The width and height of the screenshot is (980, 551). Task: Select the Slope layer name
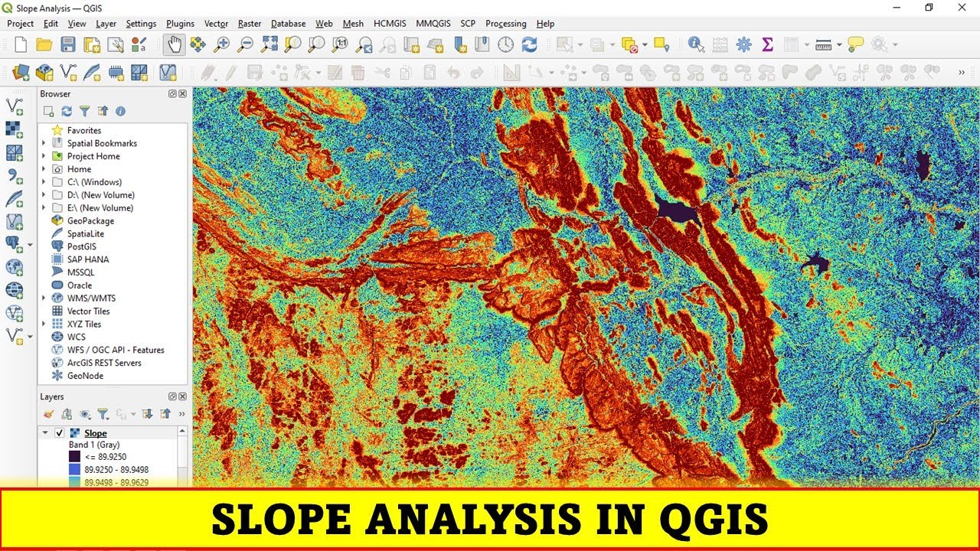click(x=96, y=433)
